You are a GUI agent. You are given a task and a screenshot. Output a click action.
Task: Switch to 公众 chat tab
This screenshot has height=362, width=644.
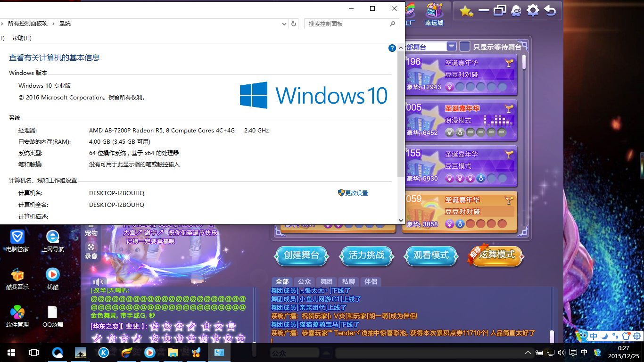coord(304,281)
